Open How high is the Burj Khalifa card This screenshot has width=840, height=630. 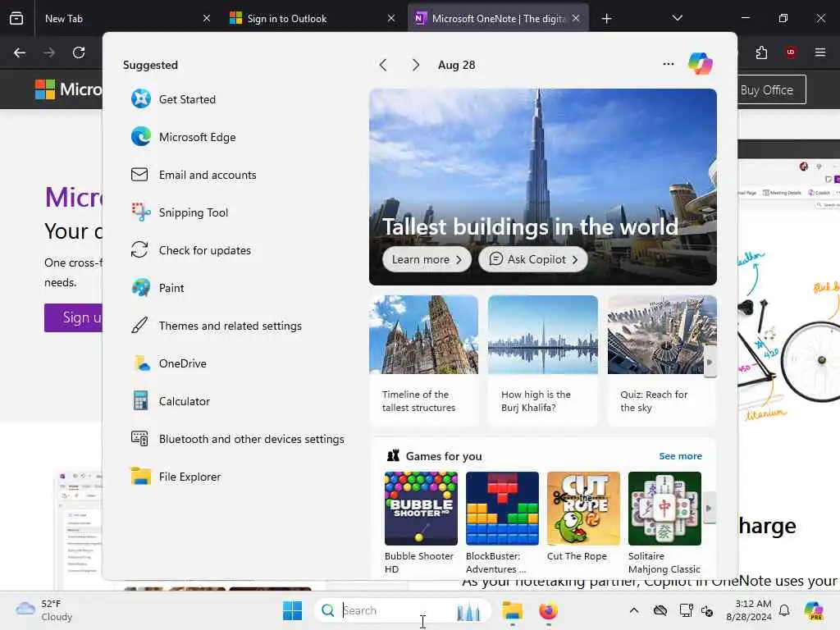pyautogui.click(x=543, y=360)
